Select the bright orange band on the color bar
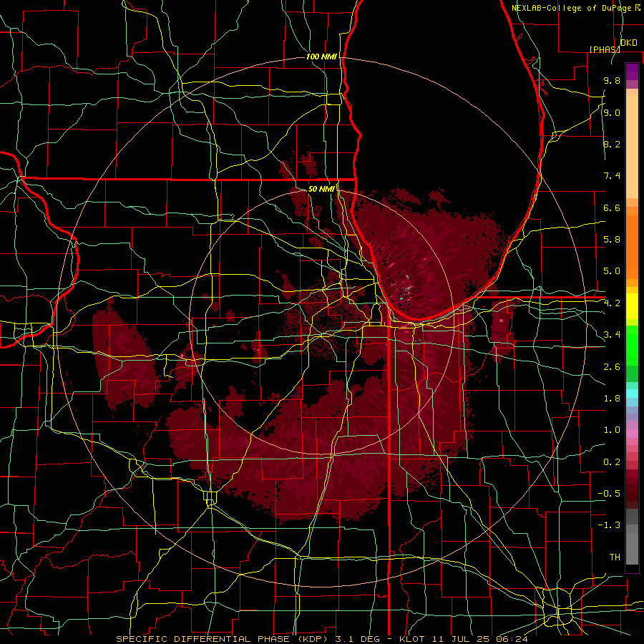 point(632,247)
